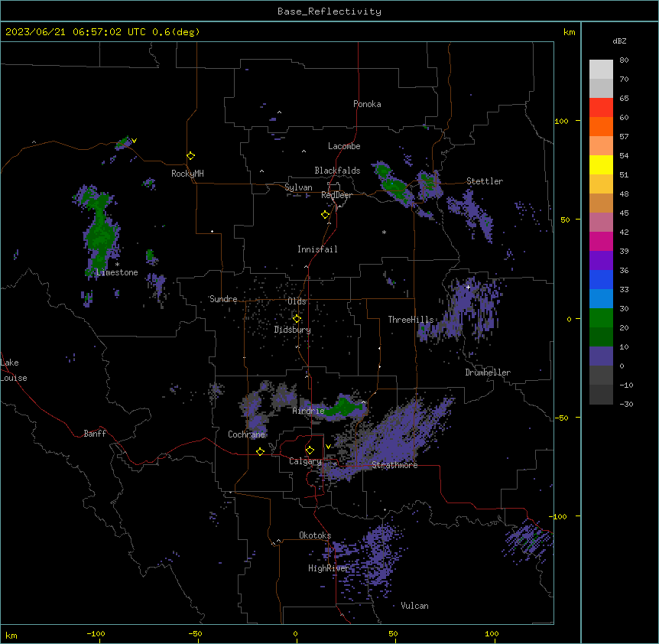
Task: Click the Okotoks city label
Action: (x=315, y=535)
